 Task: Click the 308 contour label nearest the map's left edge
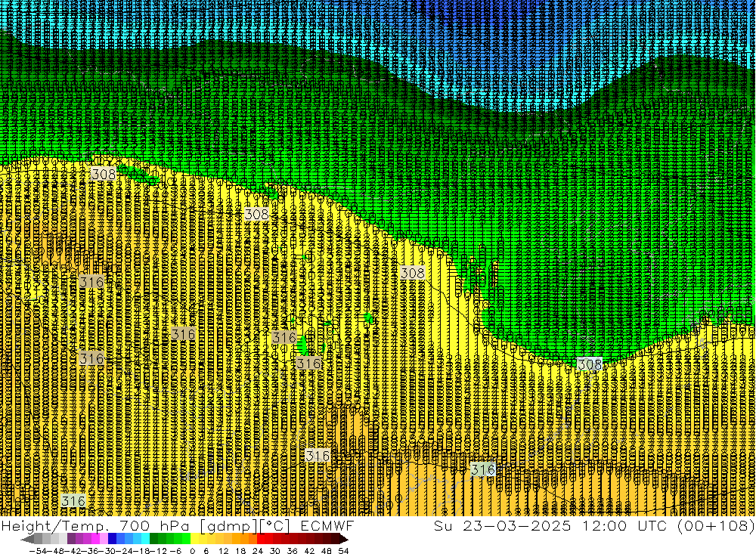point(103,174)
